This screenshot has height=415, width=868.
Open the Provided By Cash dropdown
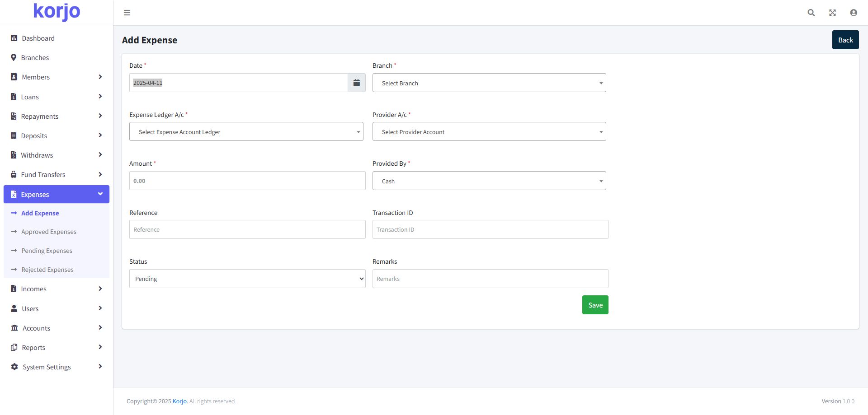(489, 181)
